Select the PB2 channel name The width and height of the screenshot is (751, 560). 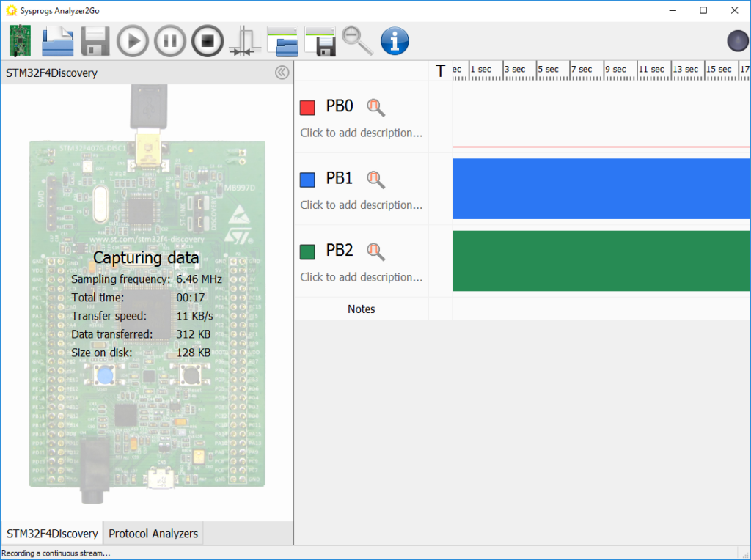point(340,250)
